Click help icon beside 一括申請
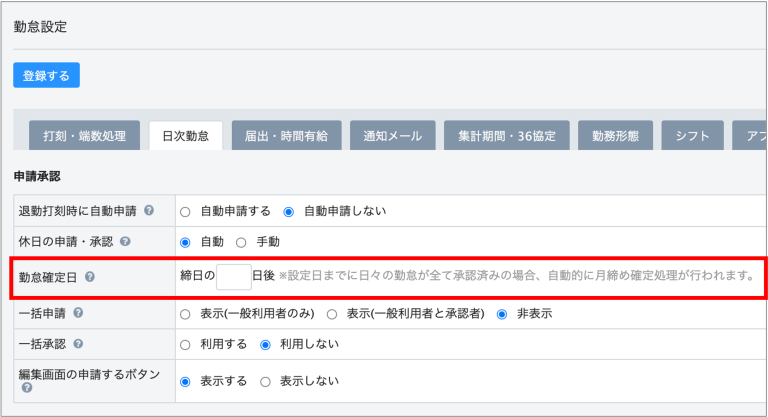This screenshot has width=768, height=417. 78,313
